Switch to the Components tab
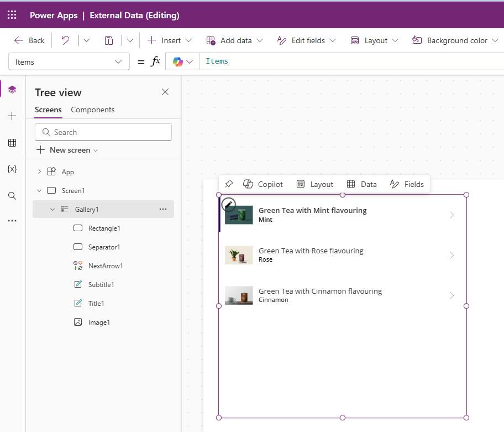This screenshot has height=432, width=504. click(x=92, y=110)
